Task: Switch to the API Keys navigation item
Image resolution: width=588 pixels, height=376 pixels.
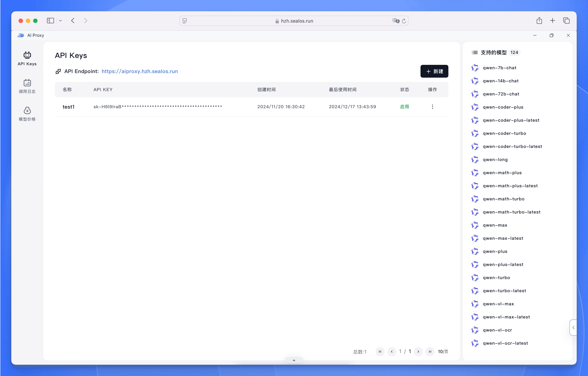Action: tap(27, 59)
